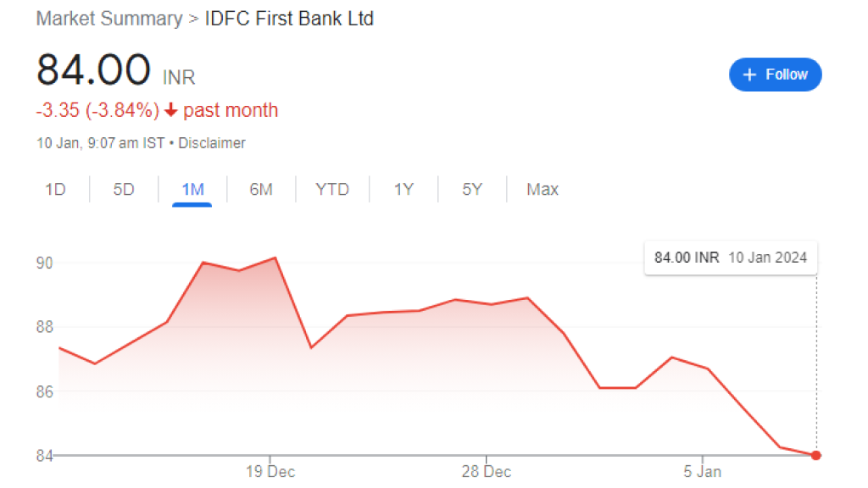Click the IDFC First Bank Ltd title
868x488 pixels.
coord(289,18)
